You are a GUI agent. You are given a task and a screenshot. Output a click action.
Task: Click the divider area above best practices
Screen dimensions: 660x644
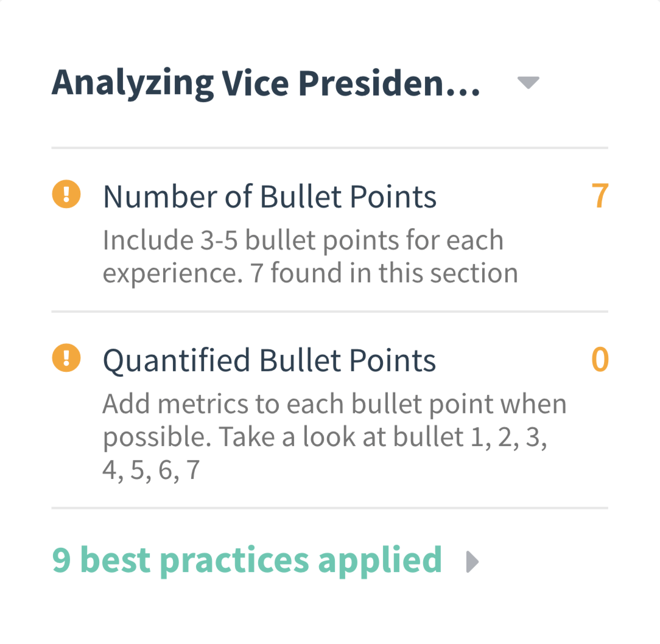tap(330, 507)
